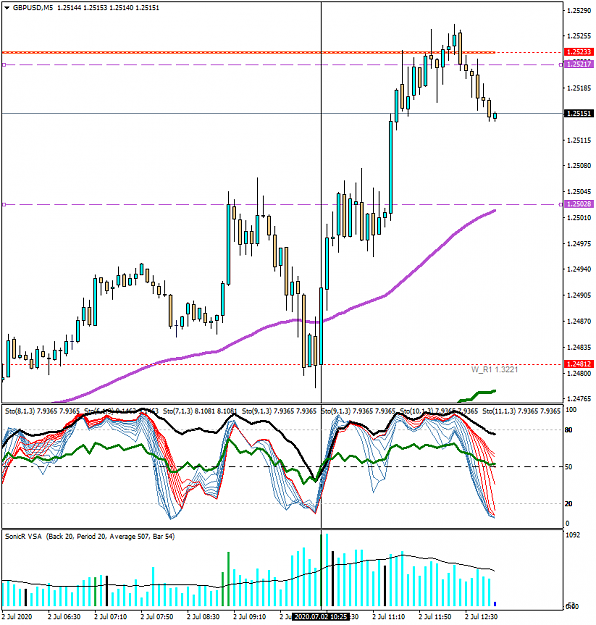The height and width of the screenshot is (625, 596).
Task: Click the small blue latest volume bar marker
Action: (x=495, y=604)
